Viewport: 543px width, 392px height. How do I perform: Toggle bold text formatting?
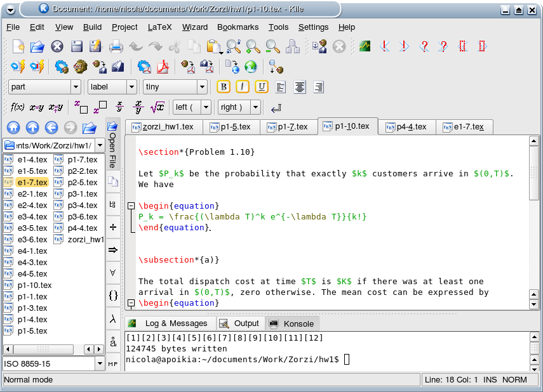pos(223,87)
